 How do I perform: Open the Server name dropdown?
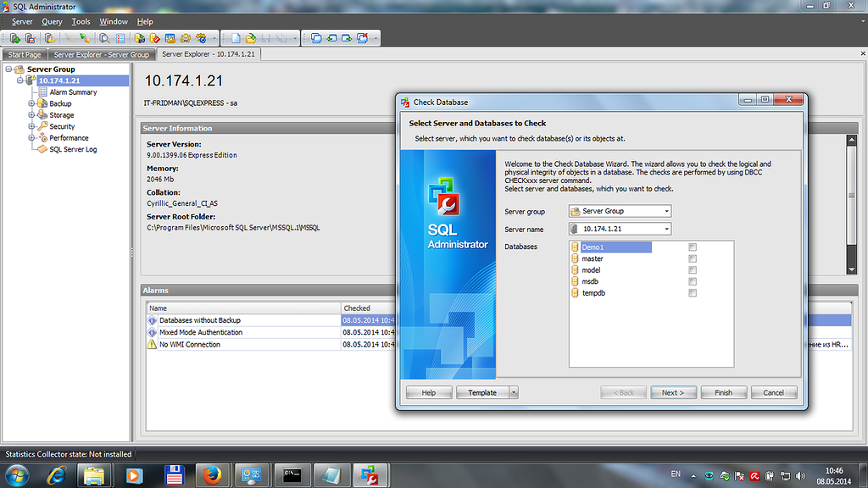[x=667, y=229]
